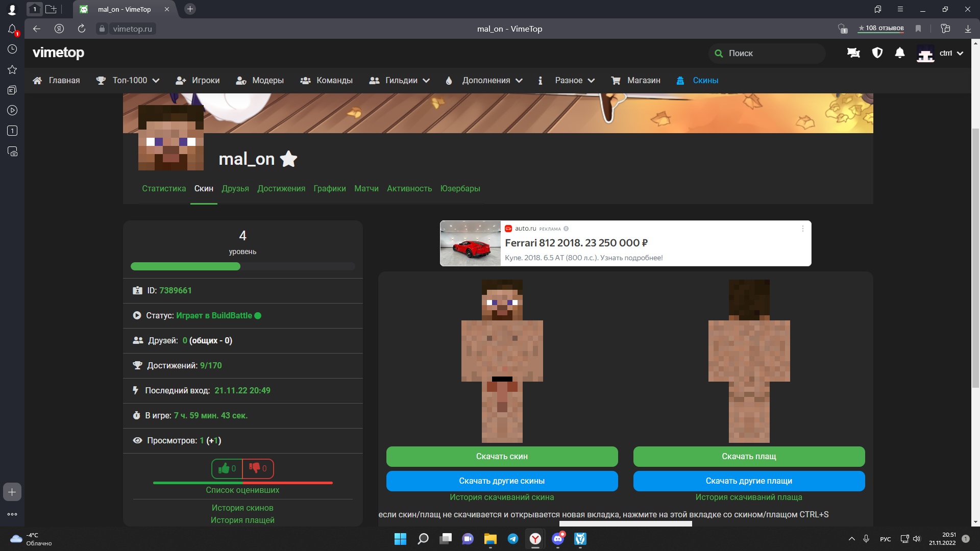This screenshot has height=551, width=980.
Task: Open the Достижения profile tab
Action: click(281, 189)
